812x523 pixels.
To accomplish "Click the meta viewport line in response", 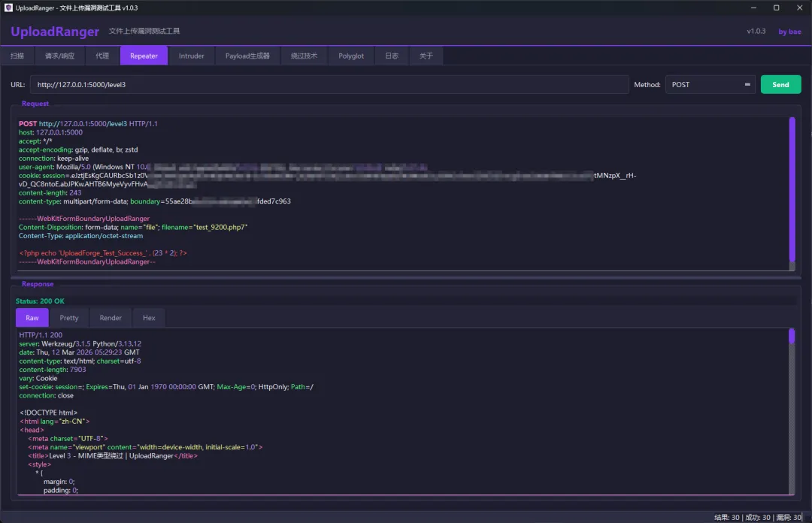I will 145,447.
